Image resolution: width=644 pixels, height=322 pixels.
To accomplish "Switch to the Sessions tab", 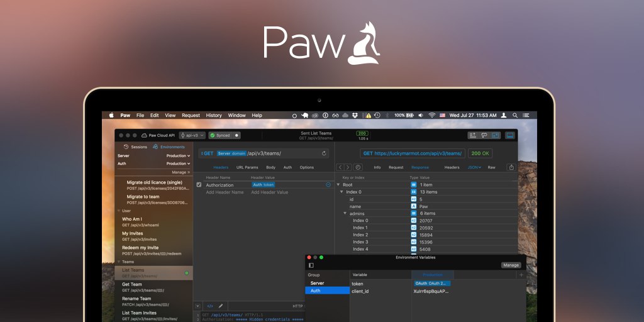I will [x=136, y=147].
